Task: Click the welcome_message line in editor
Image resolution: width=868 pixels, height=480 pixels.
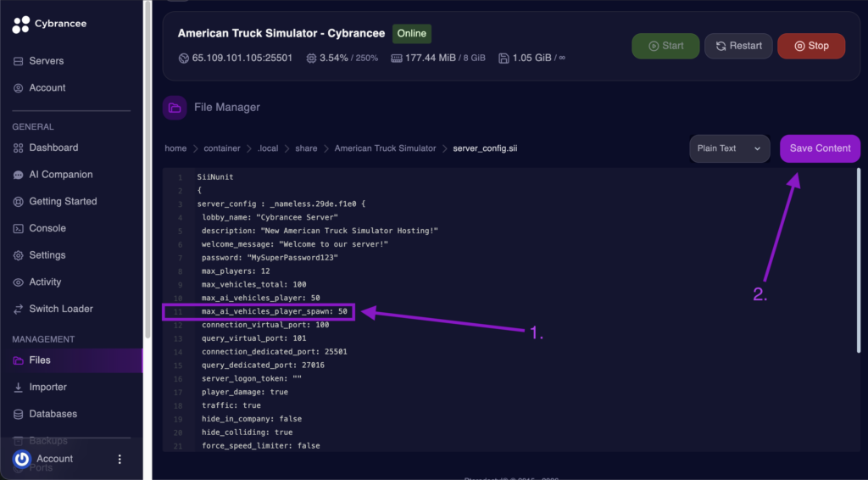Action: [294, 244]
